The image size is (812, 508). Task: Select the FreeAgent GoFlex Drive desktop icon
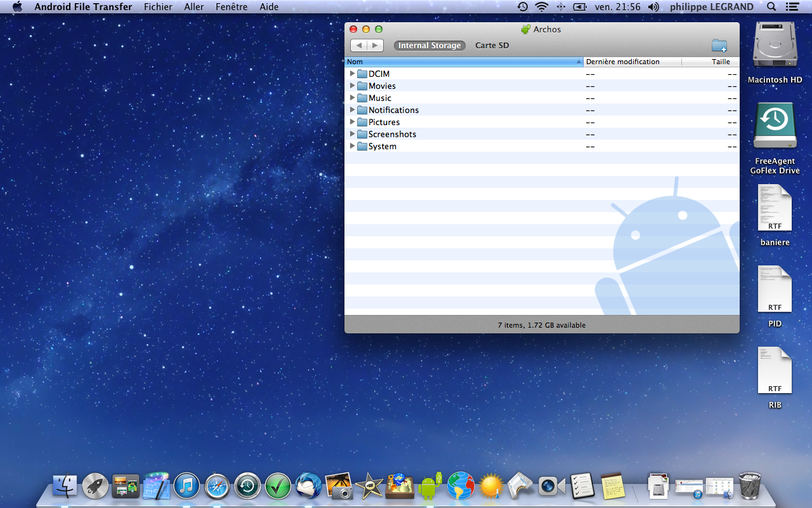pos(775,126)
